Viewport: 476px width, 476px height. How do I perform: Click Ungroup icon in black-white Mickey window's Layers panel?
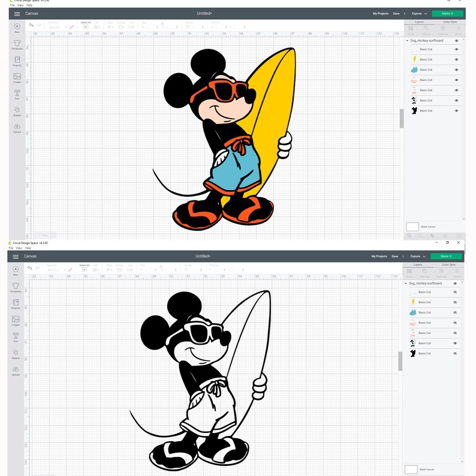click(424, 272)
